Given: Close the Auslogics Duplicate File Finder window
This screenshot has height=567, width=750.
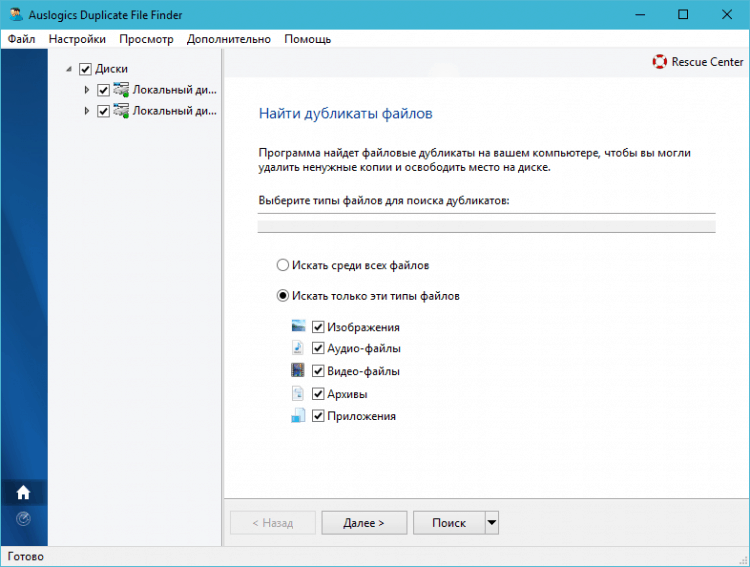Looking at the screenshot, I should pyautogui.click(x=727, y=14).
